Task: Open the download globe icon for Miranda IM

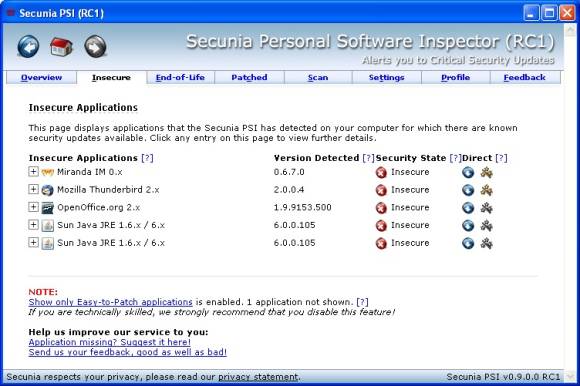Action: pyautogui.click(x=468, y=172)
